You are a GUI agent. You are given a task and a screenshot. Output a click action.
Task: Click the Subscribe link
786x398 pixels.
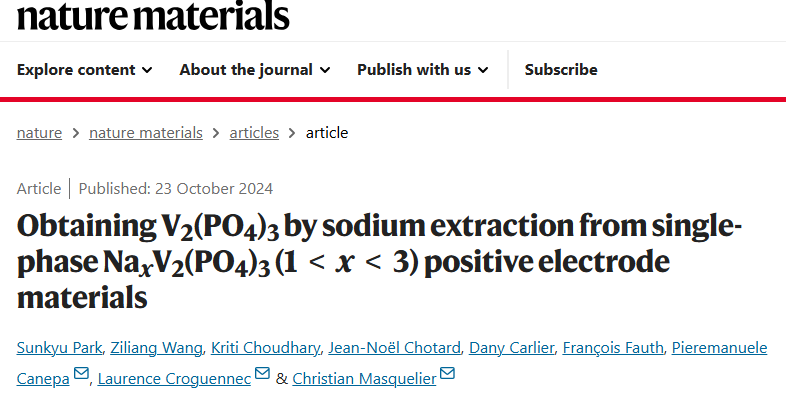561,70
